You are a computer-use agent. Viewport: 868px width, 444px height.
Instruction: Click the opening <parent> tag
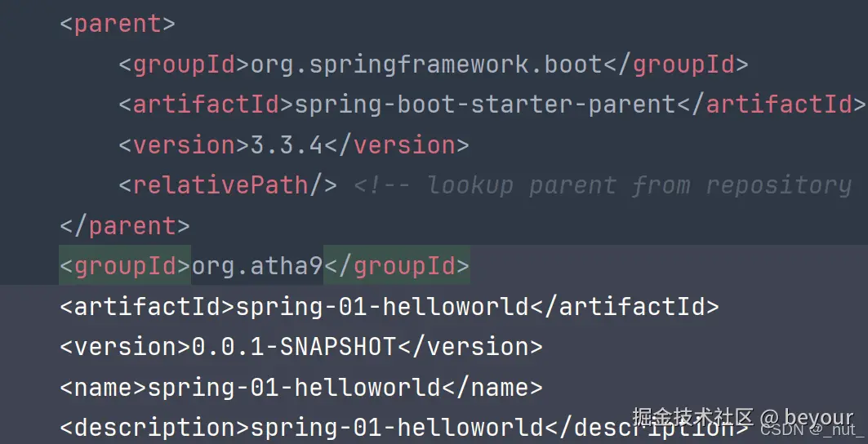(x=118, y=24)
